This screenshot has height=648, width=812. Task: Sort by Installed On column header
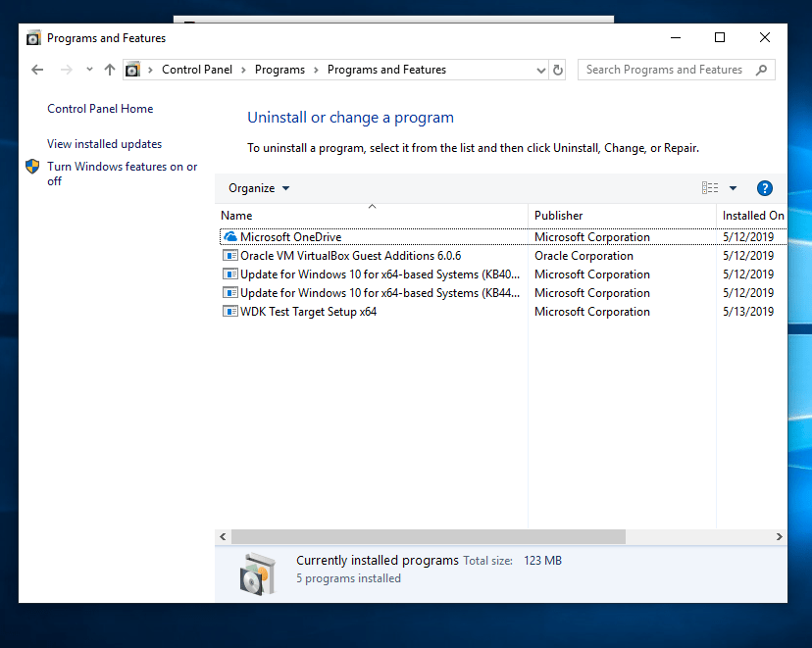[752, 216]
